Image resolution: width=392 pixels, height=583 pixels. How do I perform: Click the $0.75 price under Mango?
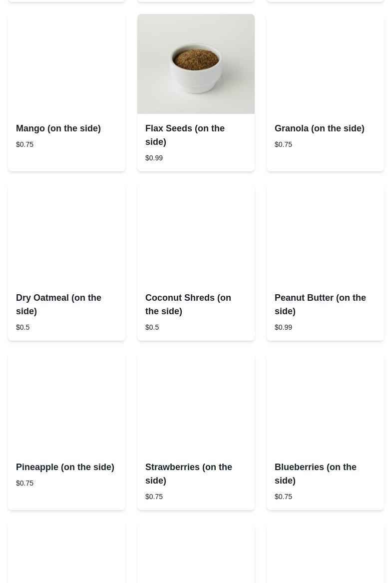coord(25,144)
